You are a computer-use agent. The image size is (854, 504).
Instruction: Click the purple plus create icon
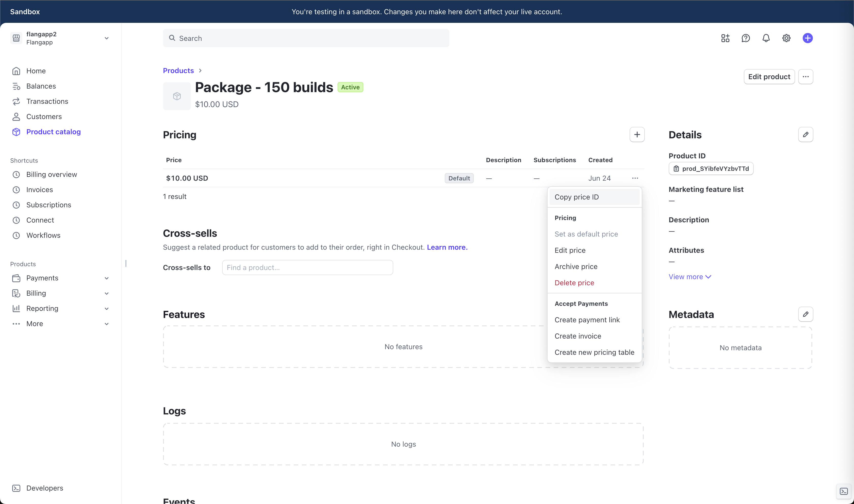point(808,38)
